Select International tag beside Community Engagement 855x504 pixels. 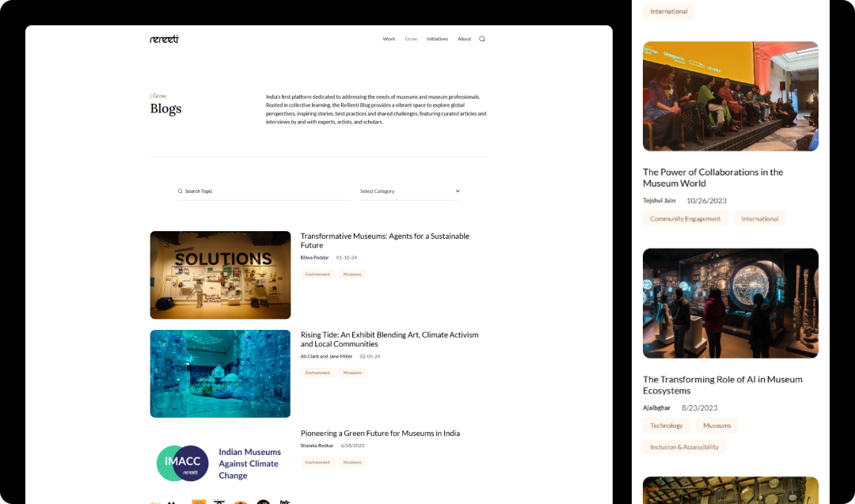[x=759, y=218]
